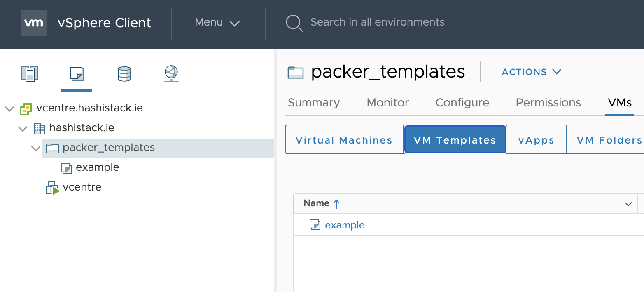The width and height of the screenshot is (644, 292).
Task: Select vcentre.hashistack.ie in inventory tree
Action: tap(90, 108)
